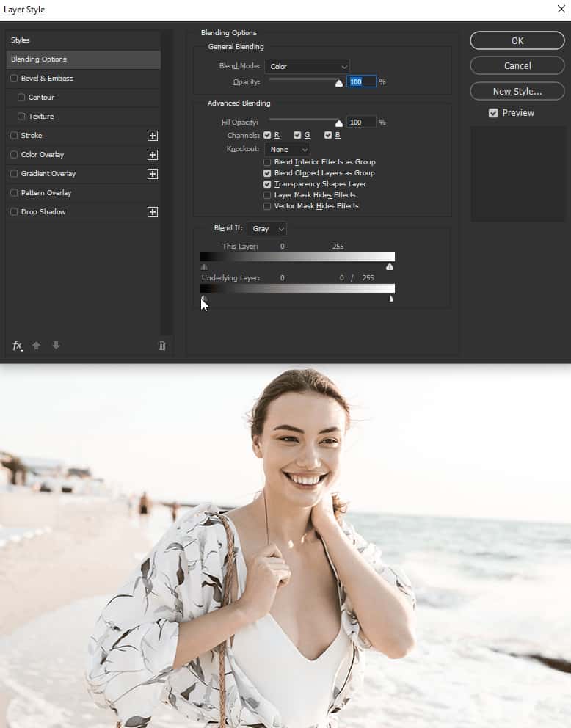Add another Drop Shadow with plus icon
The width and height of the screenshot is (571, 728).
(153, 212)
